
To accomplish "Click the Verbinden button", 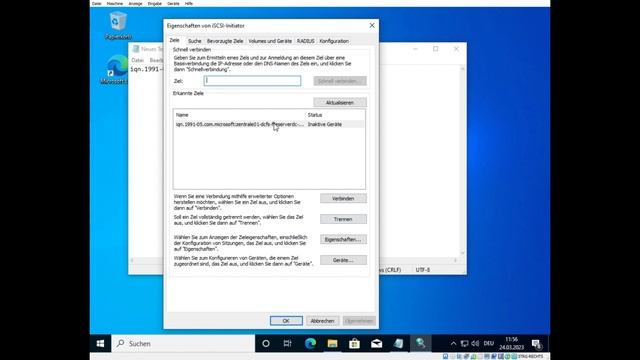I will (x=343, y=198).
